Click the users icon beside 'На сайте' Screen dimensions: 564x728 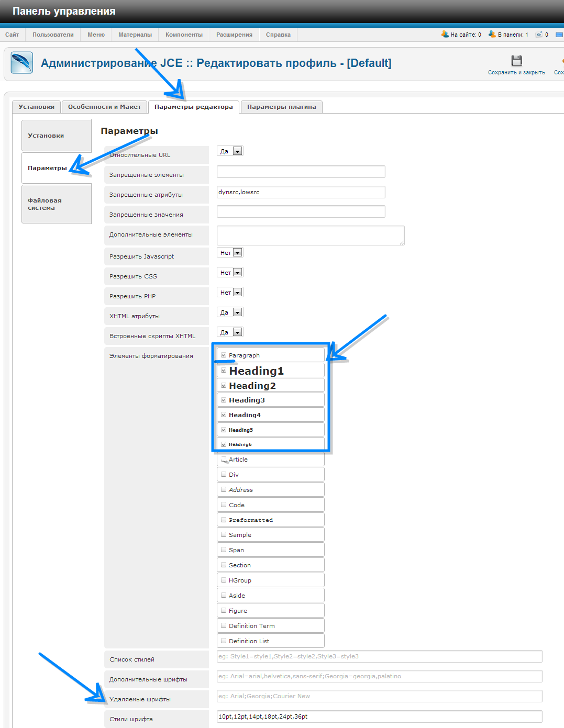445,34
